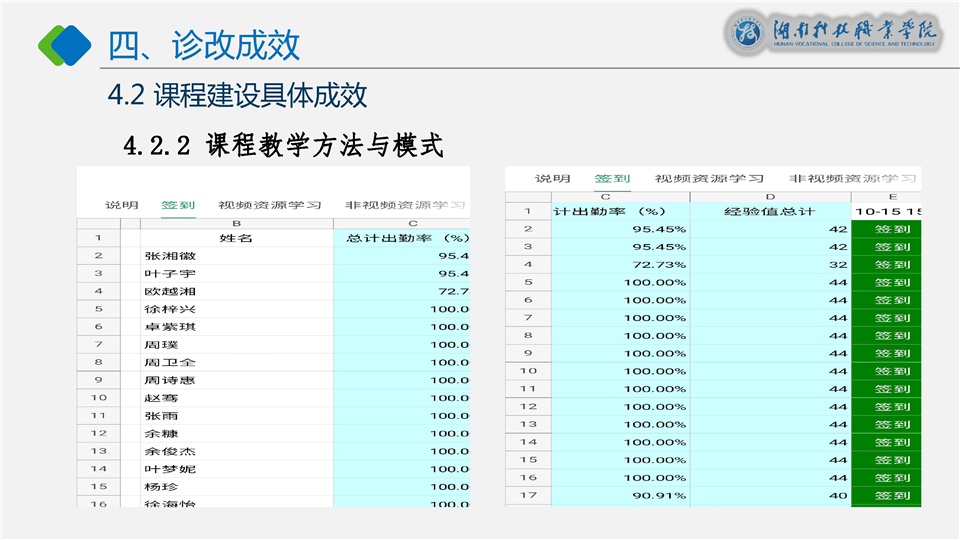Switch to 非视频资源学习 tab in left spreadsheet

point(405,205)
